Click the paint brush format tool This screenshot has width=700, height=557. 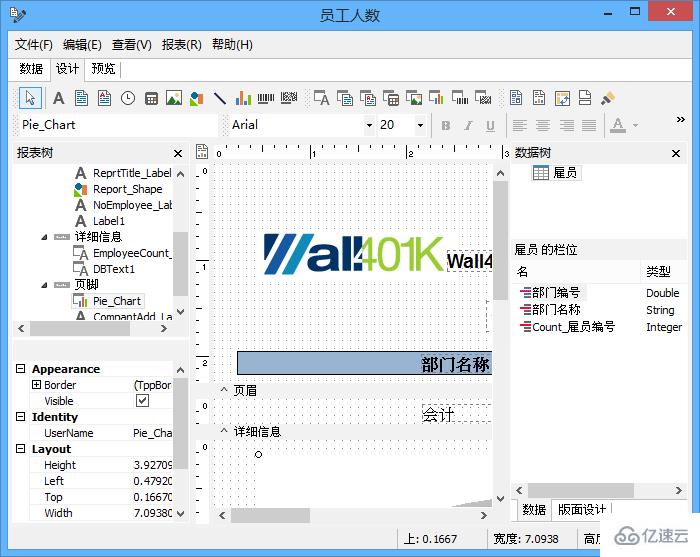tap(608, 98)
